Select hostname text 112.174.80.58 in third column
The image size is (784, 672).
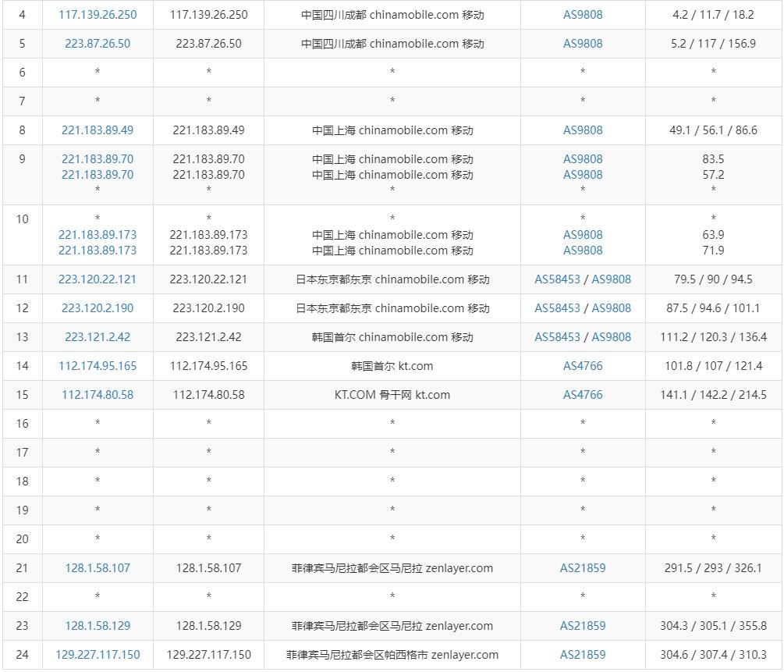click(208, 395)
